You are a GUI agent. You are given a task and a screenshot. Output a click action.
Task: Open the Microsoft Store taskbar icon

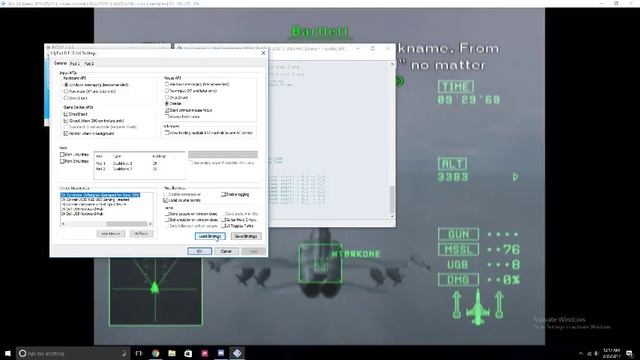[188, 353]
